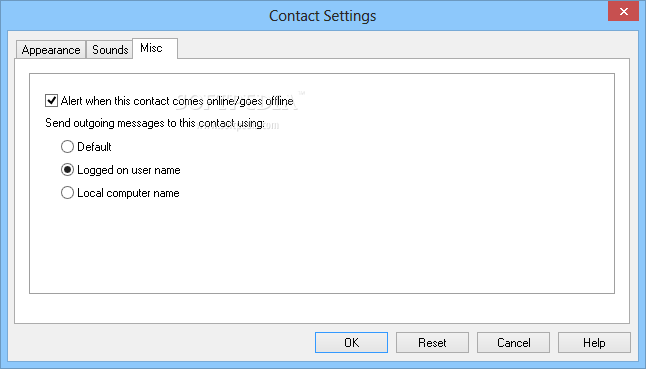Click the Reset button
The height and width of the screenshot is (369, 646).
pos(432,343)
